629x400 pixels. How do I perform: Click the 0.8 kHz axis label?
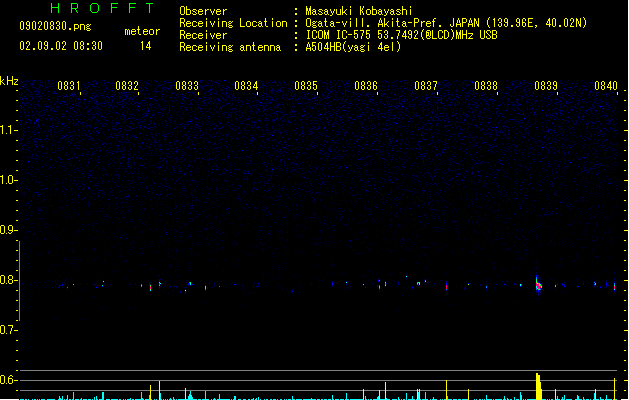[x=8, y=280]
